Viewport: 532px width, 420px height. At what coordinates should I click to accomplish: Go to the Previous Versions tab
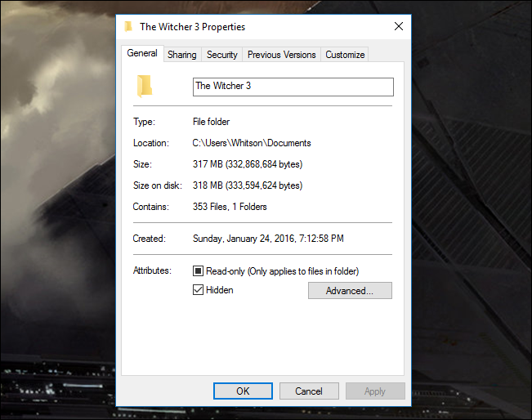tap(281, 55)
